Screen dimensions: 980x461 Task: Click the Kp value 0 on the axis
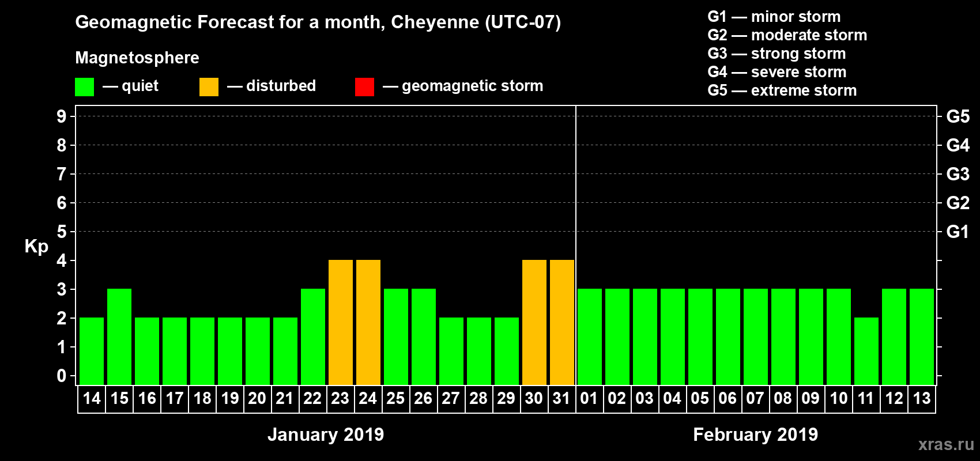62,376
